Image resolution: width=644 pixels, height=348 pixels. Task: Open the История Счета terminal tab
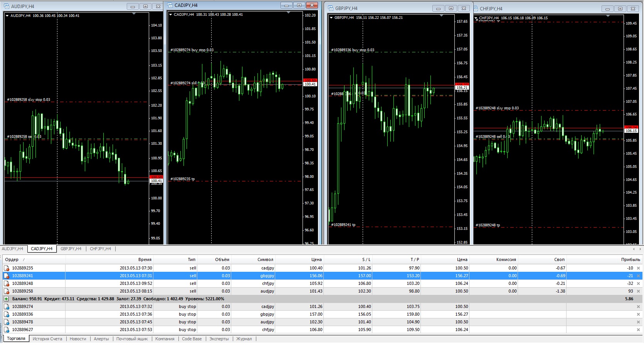pos(47,339)
